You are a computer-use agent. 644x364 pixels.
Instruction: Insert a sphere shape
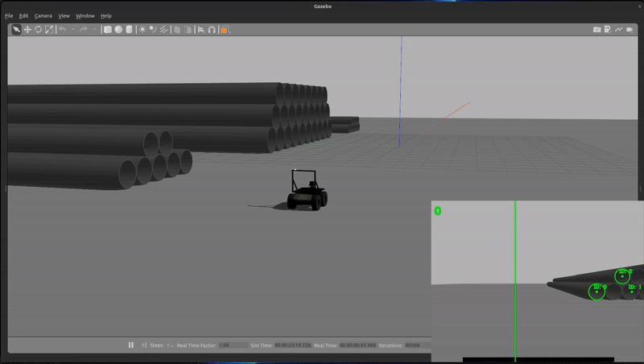point(118,30)
